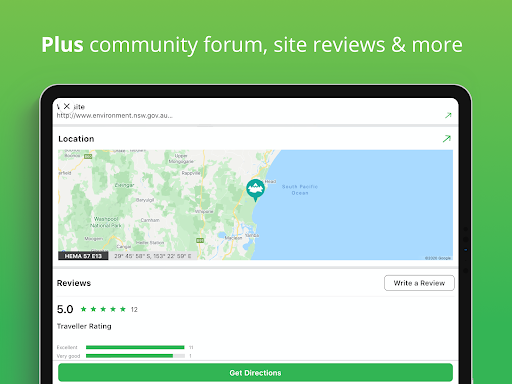
Task: Click the Google copyright attribution on map
Action: (438, 258)
